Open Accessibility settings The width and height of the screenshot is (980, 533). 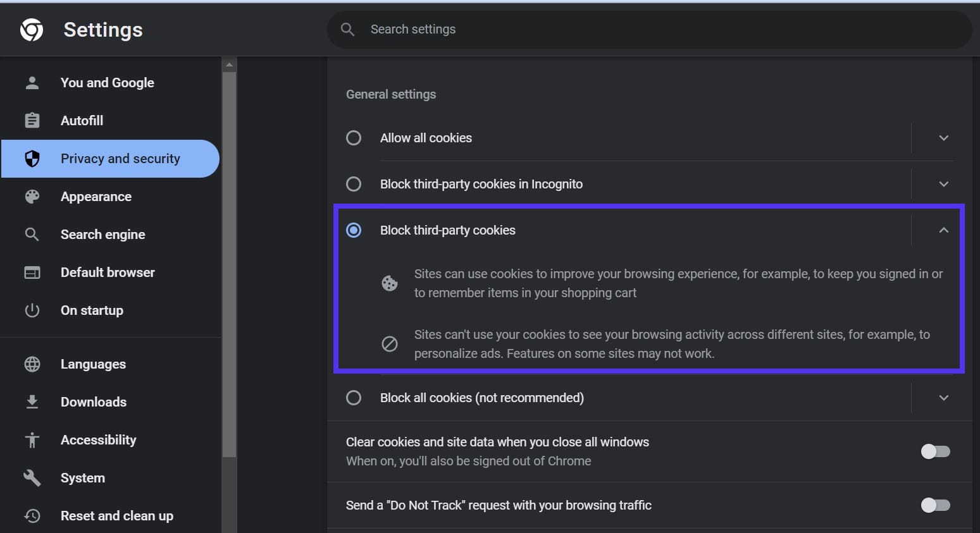(110, 440)
